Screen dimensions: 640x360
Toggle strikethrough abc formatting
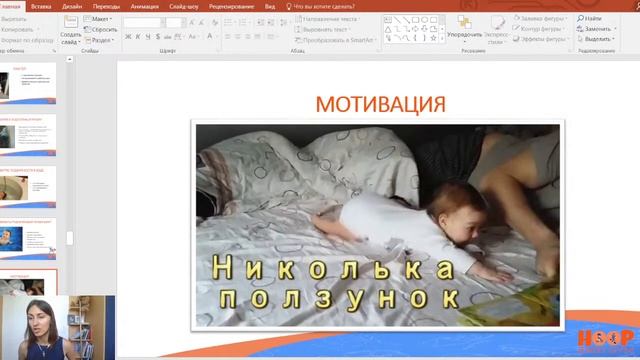(x=167, y=37)
